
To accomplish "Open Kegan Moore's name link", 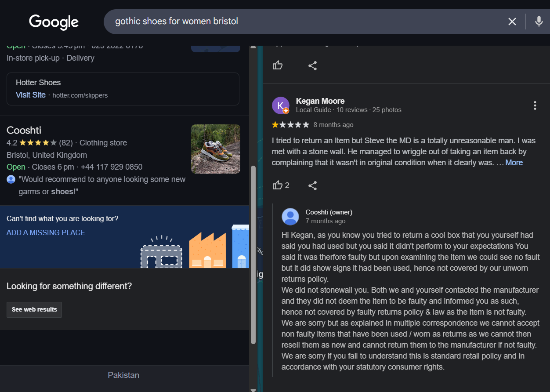I will [320, 101].
